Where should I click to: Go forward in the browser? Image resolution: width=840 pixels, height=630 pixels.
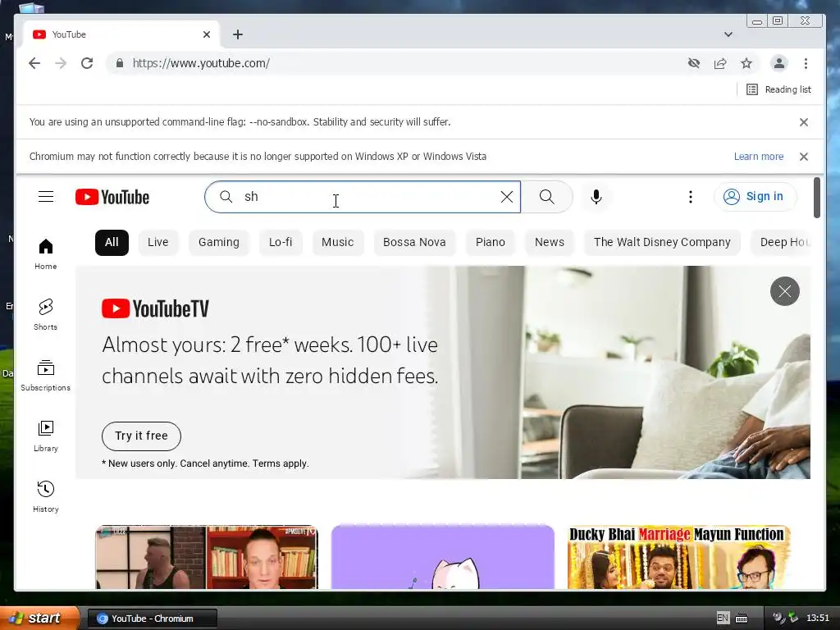(x=61, y=63)
